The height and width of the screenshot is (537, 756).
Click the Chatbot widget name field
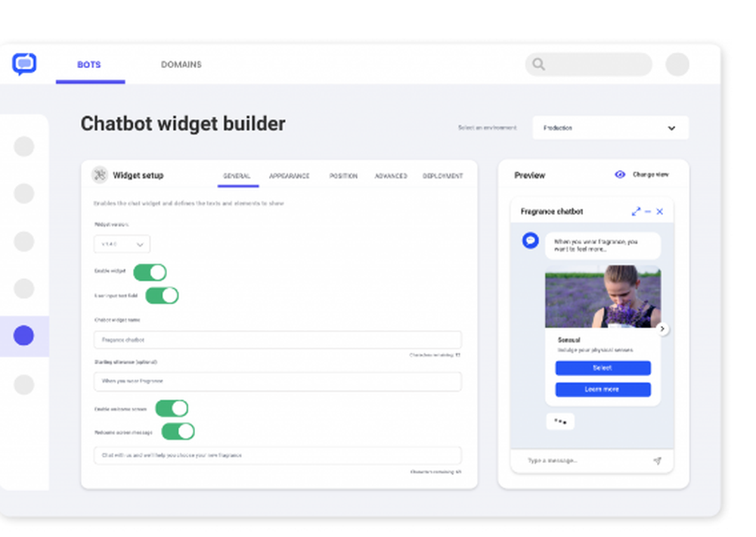click(x=277, y=340)
